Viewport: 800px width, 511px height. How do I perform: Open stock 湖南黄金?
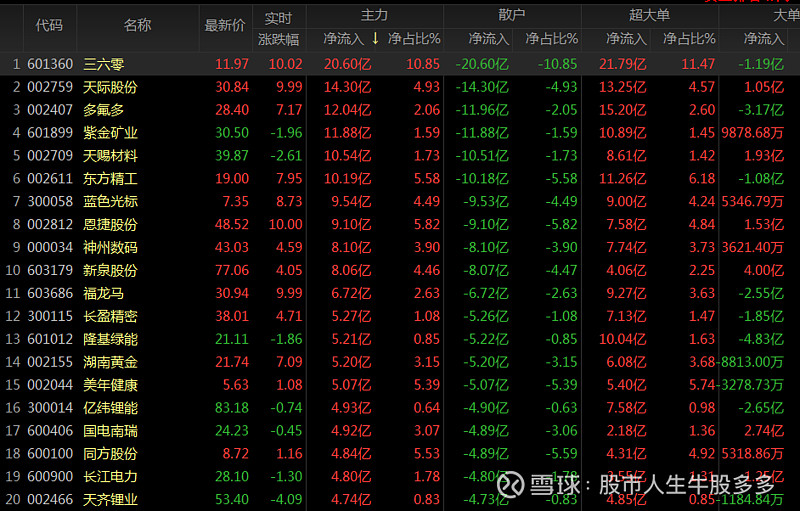pos(111,362)
